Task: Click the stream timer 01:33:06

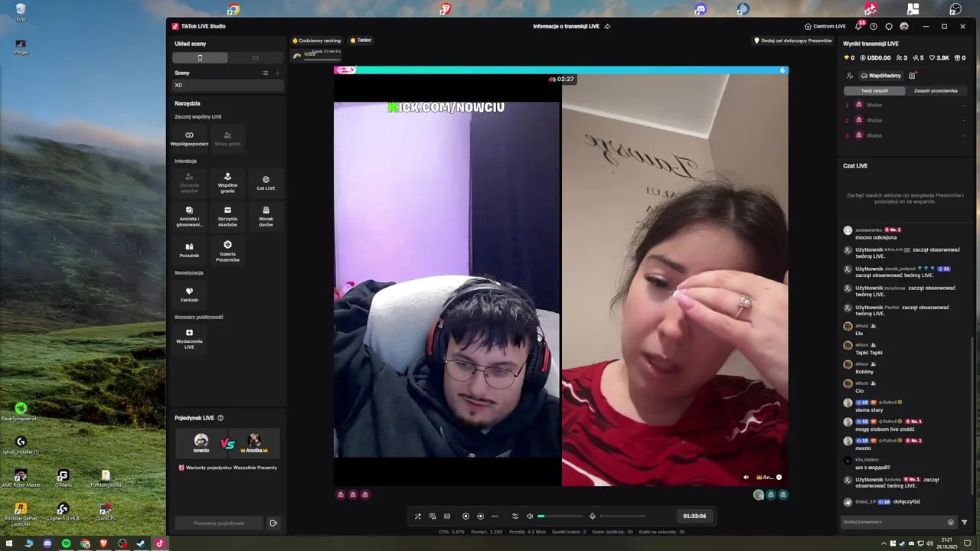Action: click(694, 516)
